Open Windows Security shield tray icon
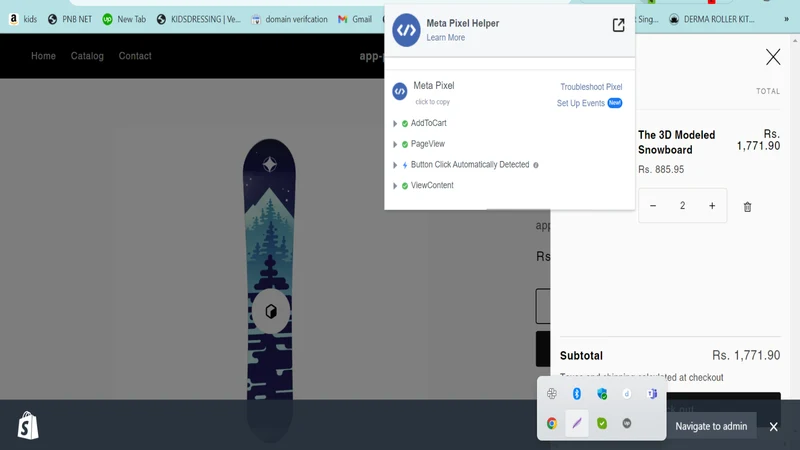The height and width of the screenshot is (450, 800). tap(602, 393)
